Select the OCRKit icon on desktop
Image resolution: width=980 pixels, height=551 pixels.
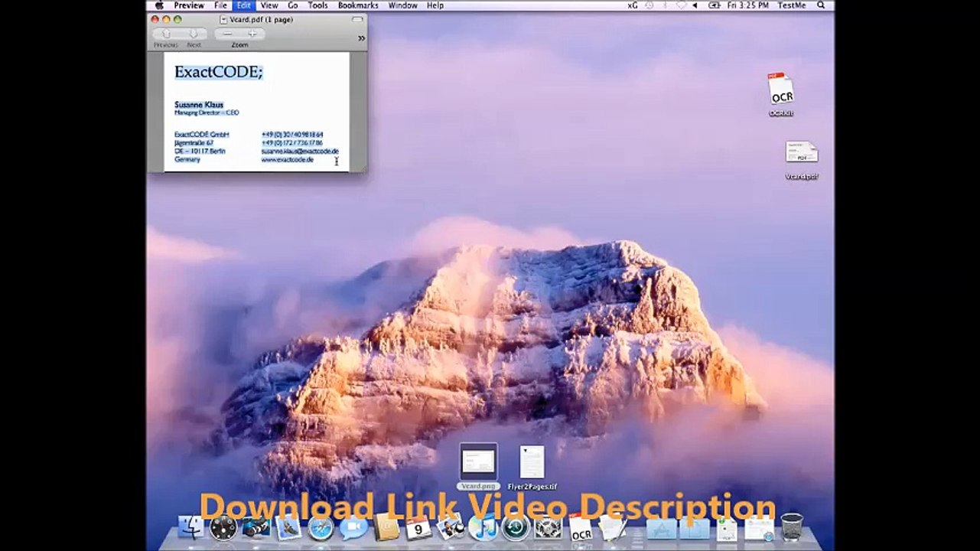(781, 91)
